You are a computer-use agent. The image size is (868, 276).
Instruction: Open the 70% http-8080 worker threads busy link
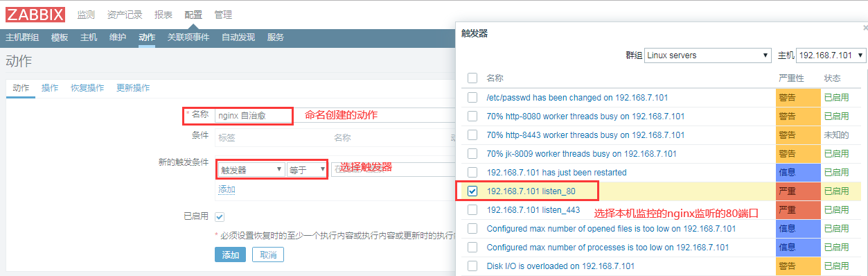click(585, 117)
